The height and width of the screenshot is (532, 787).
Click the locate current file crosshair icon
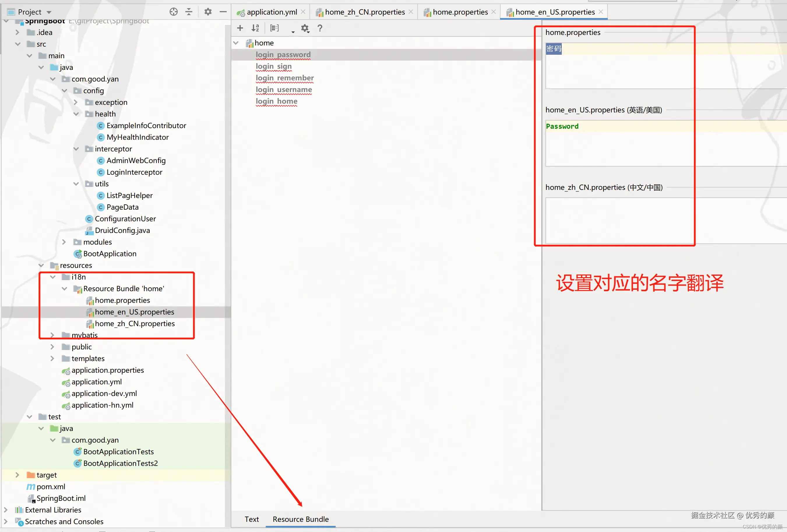tap(173, 12)
